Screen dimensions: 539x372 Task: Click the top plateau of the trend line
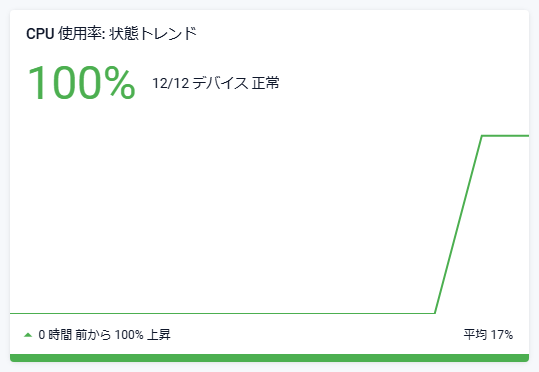coord(505,136)
